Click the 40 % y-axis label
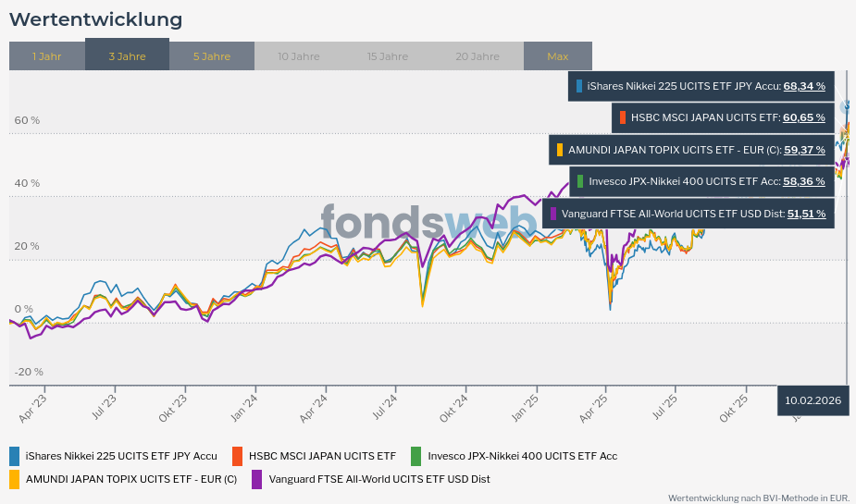The height and width of the screenshot is (504, 856). (x=27, y=183)
